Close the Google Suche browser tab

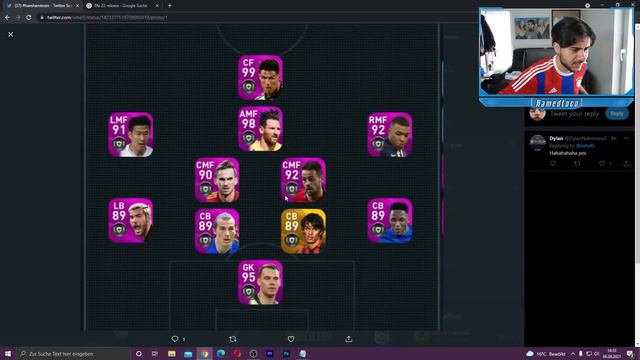point(157,6)
